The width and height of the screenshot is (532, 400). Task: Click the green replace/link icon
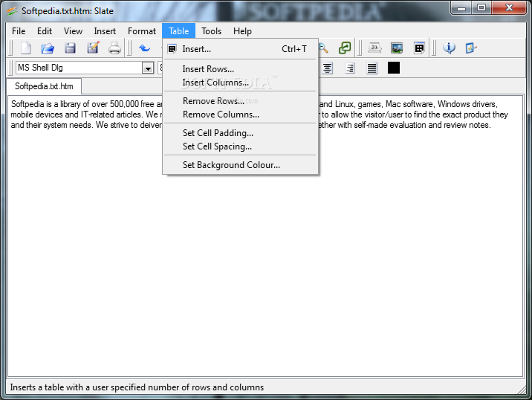(345, 48)
